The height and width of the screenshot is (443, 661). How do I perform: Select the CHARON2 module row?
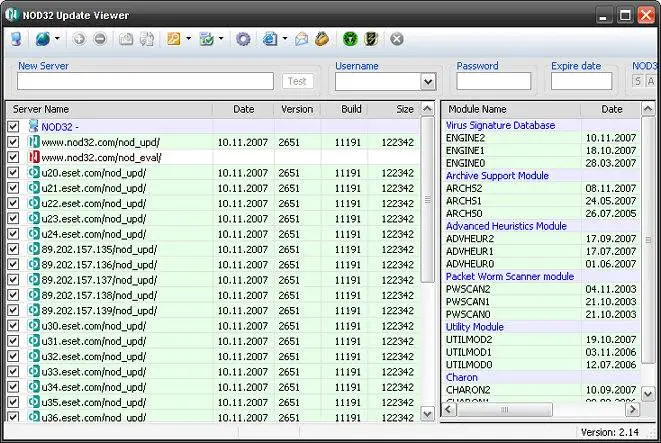pyautogui.click(x=541, y=390)
